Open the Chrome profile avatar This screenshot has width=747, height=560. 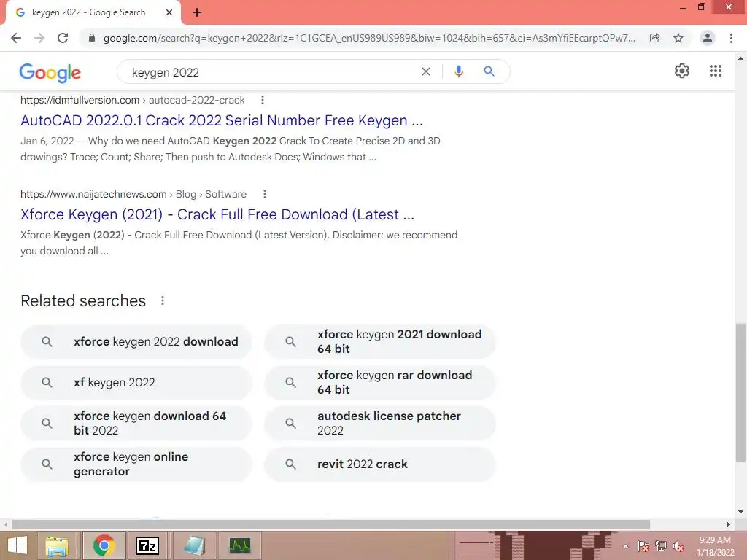coord(708,38)
